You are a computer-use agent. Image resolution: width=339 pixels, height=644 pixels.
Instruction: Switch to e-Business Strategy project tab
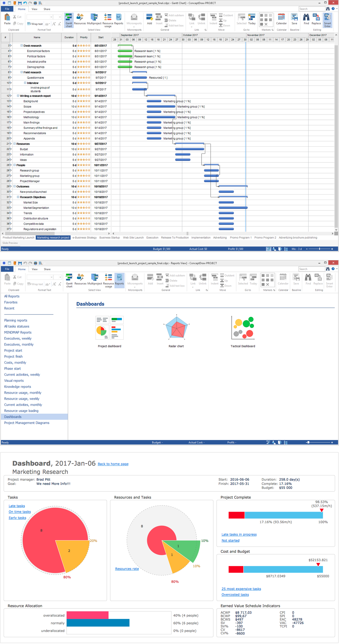click(85, 238)
